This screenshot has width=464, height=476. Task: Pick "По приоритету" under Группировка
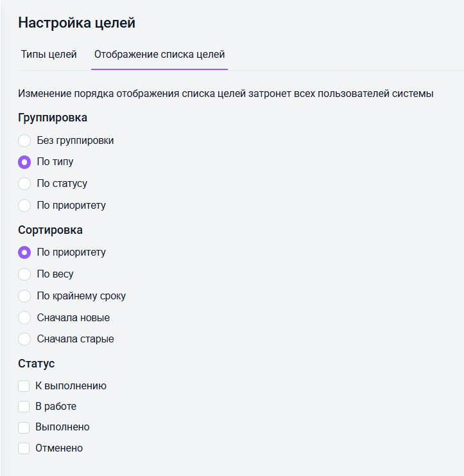[x=24, y=206]
